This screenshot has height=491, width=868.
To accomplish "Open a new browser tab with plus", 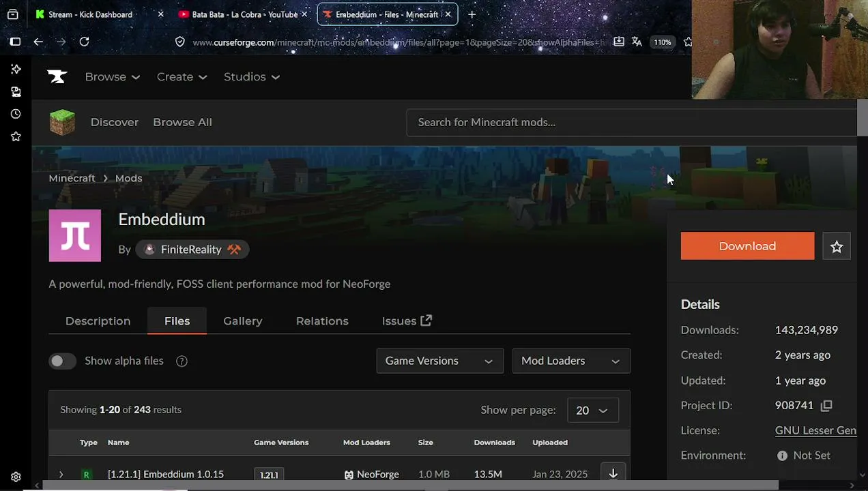I will pyautogui.click(x=472, y=14).
